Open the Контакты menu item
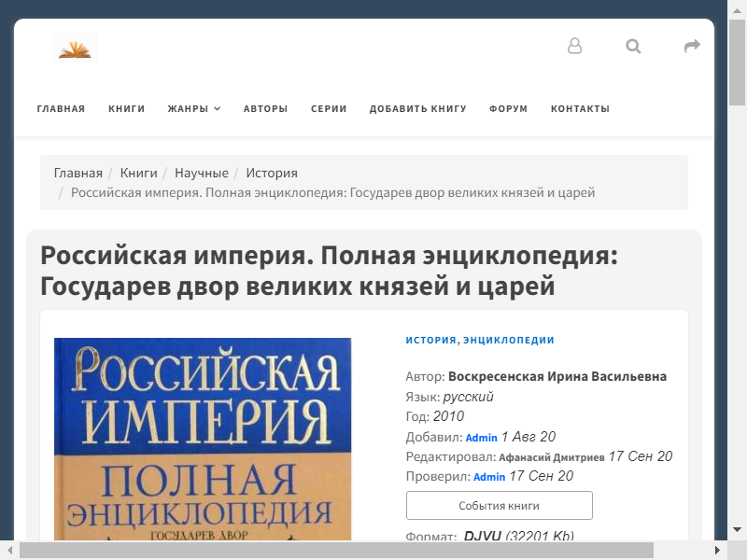This screenshot has width=747, height=560. tap(580, 108)
